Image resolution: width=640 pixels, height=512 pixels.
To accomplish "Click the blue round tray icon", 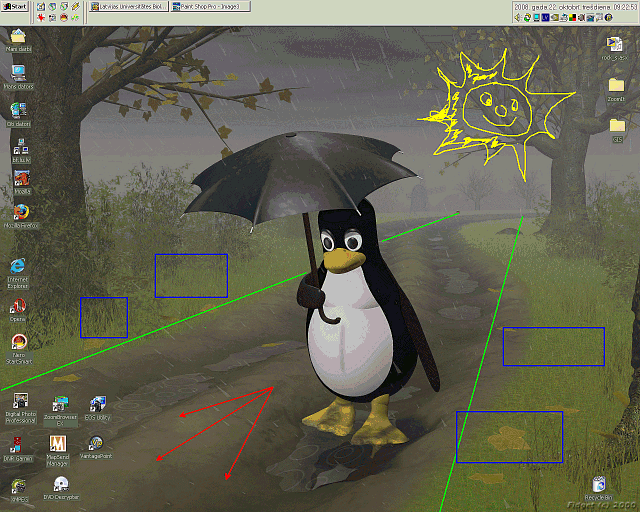I will (x=609, y=18).
